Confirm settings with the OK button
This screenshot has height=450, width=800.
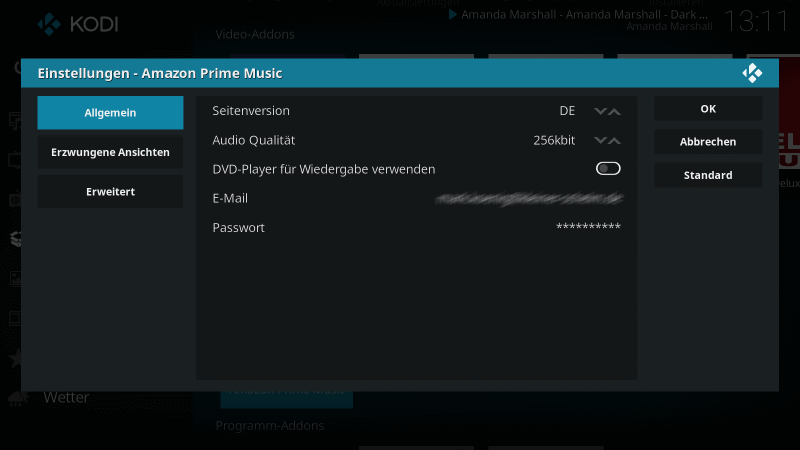coord(708,109)
